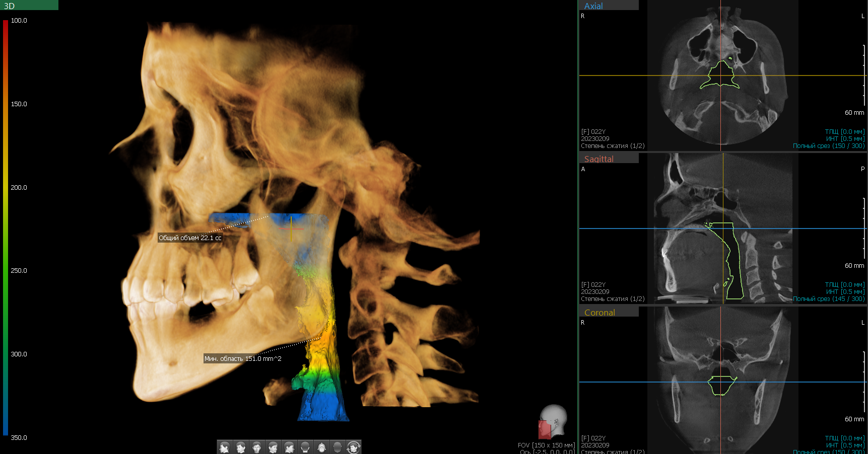Select the Coronal pane title
Image resolution: width=868 pixels, height=454 pixels.
(599, 313)
